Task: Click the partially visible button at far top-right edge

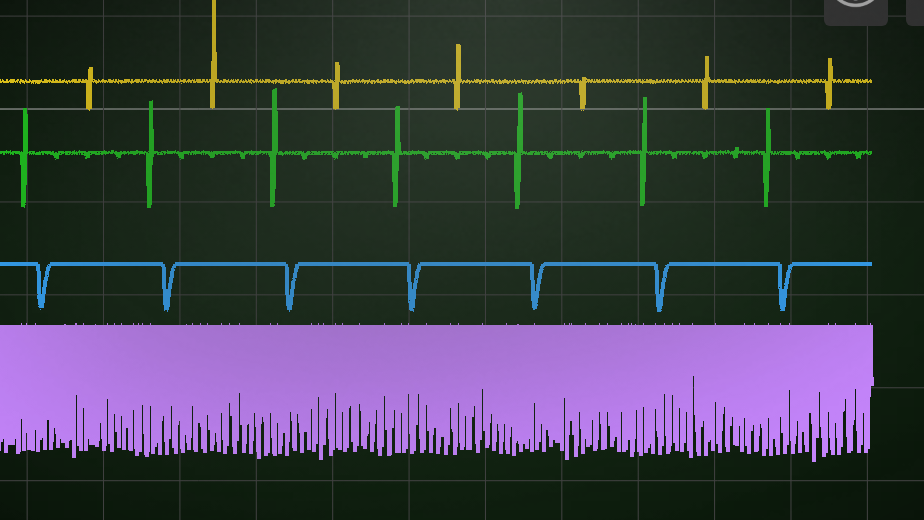Action: pyautogui.click(x=916, y=10)
